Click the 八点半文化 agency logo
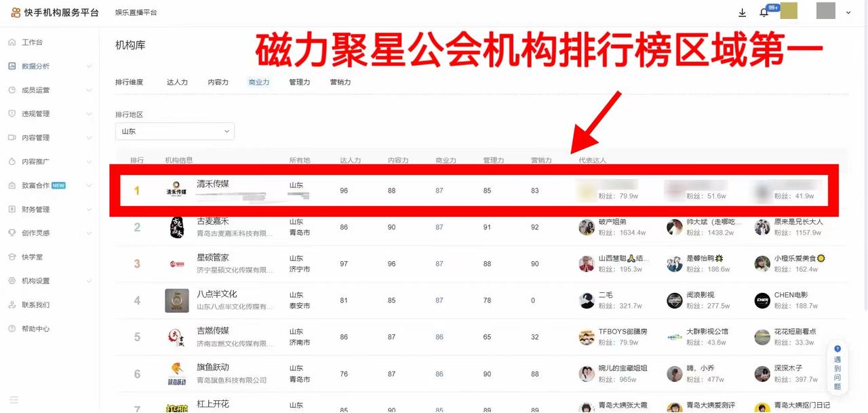Image resolution: width=868 pixels, height=413 pixels. [x=177, y=300]
